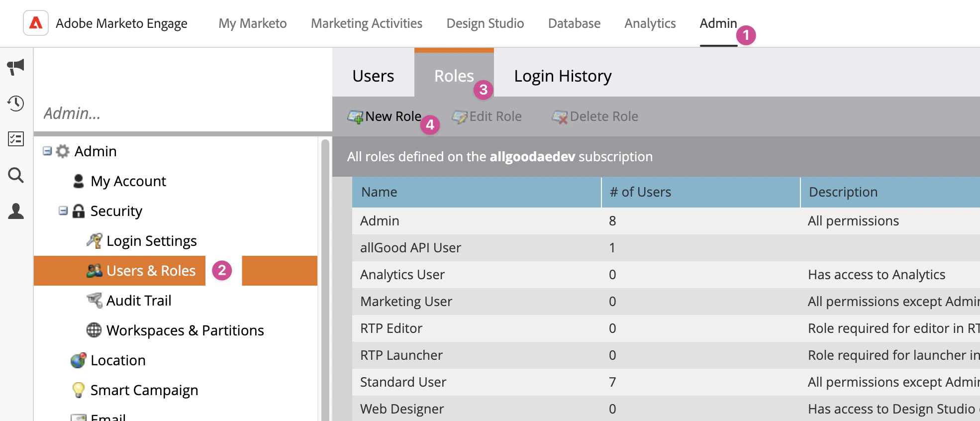This screenshot has width=980, height=421.
Task: Click the Delete Role icon
Action: pyautogui.click(x=560, y=117)
